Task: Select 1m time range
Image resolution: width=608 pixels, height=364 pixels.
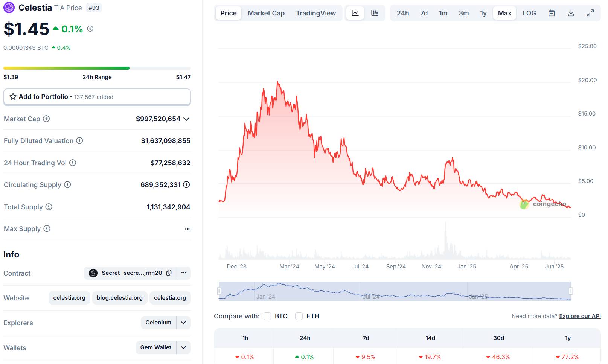Action: click(x=443, y=13)
